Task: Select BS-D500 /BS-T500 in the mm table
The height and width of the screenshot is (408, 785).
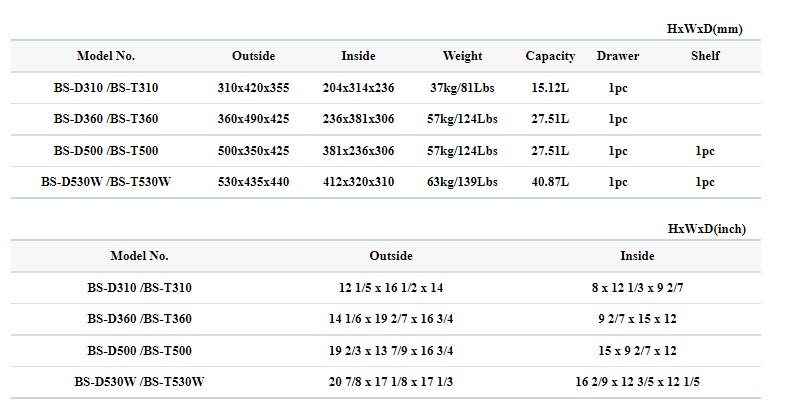Action: click(x=106, y=151)
